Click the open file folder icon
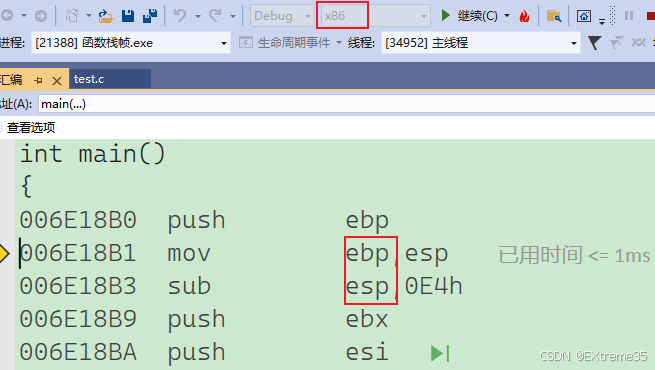Screen dimensions: 655x370 tap(105, 16)
